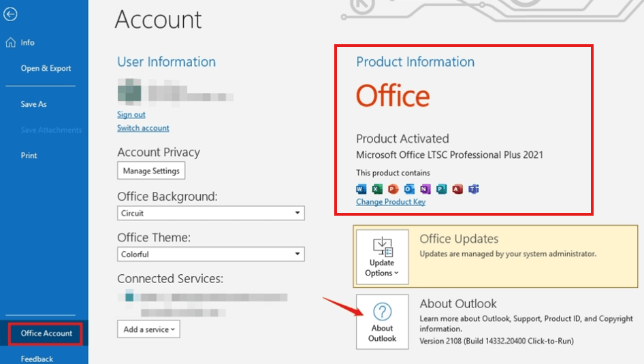Image resolution: width=644 pixels, height=364 pixels.
Task: Click the About Outlook button
Action: [x=382, y=322]
